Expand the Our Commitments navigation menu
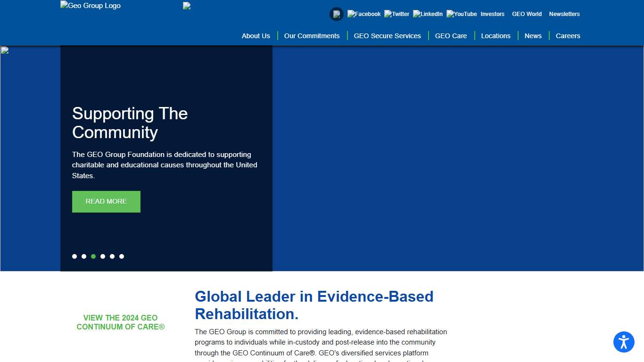 point(312,36)
